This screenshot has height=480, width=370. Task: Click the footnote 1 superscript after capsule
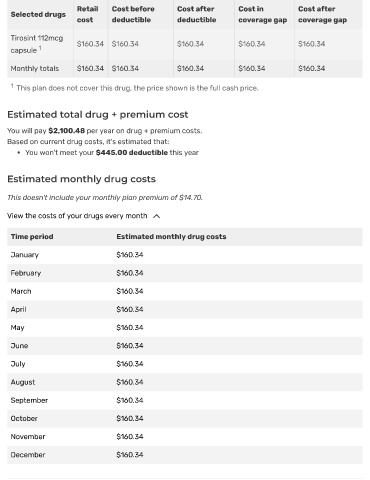40,48
